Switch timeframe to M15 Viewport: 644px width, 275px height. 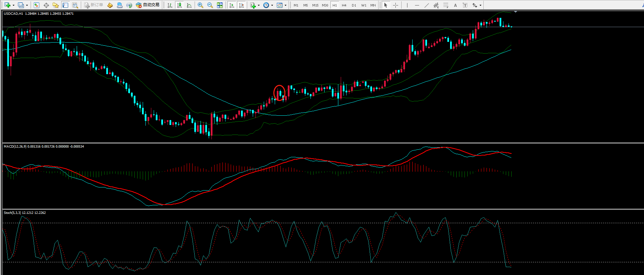(x=315, y=5)
